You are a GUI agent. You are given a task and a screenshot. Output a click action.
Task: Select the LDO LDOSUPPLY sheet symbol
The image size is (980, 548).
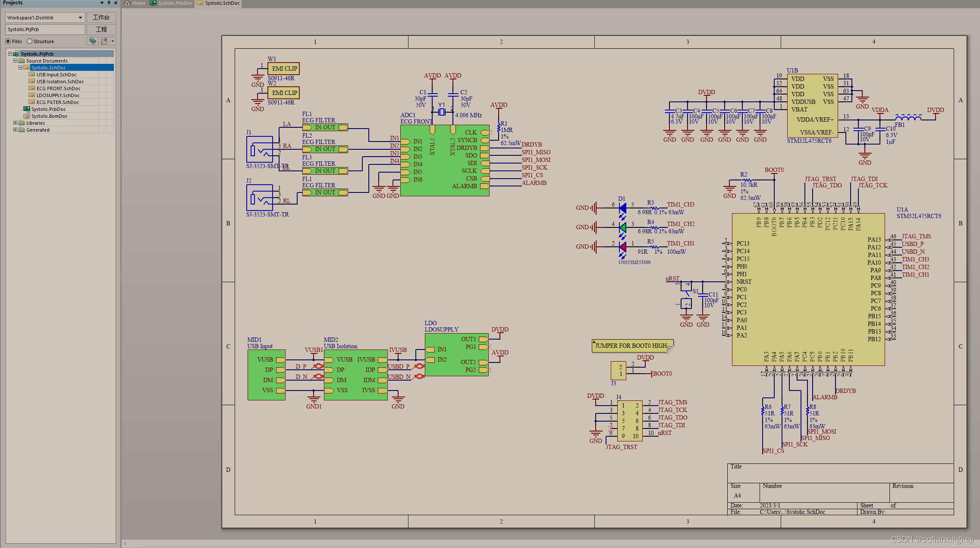456,354
